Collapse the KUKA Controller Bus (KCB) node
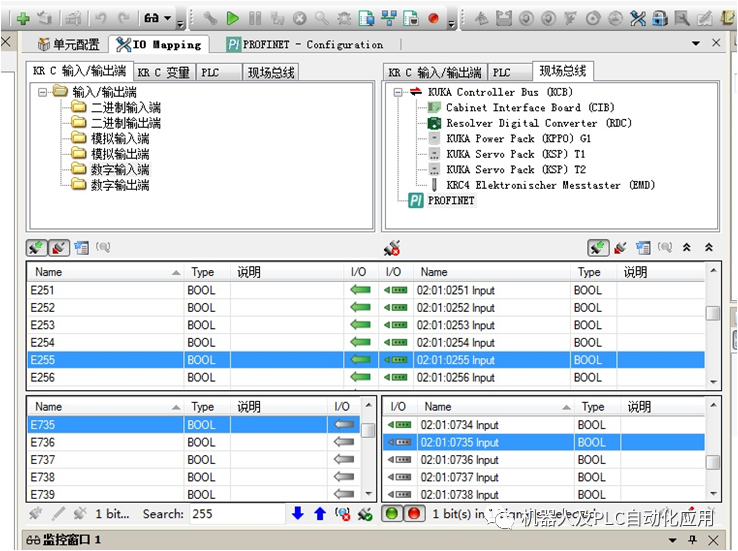 (x=398, y=92)
